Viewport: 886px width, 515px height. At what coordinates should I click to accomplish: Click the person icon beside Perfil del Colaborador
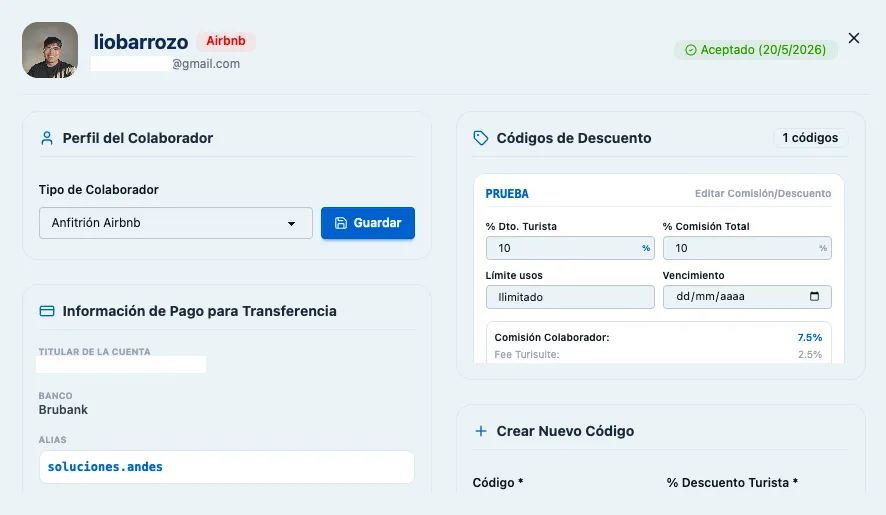pyautogui.click(x=47, y=138)
